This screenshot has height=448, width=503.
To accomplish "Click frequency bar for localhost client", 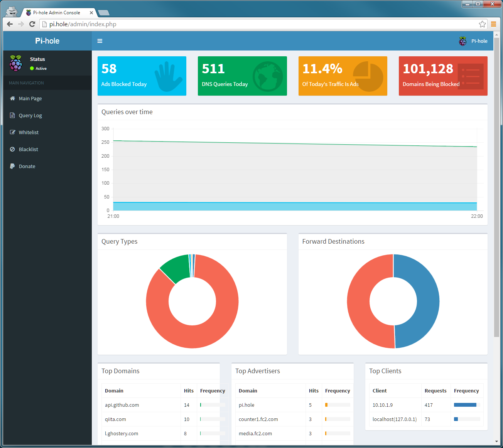I will [467, 419].
